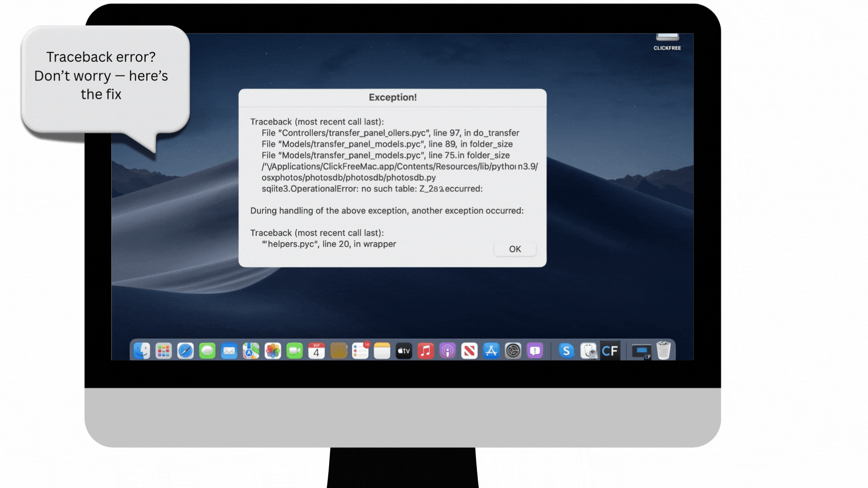This screenshot has width=868, height=488.
Task: Open Podcasts app in the dock
Action: point(448,351)
